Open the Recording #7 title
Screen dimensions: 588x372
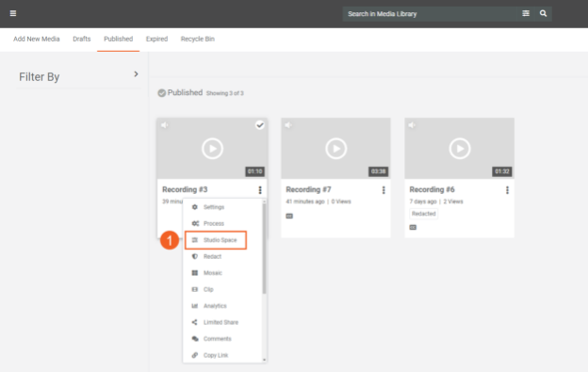(x=308, y=189)
